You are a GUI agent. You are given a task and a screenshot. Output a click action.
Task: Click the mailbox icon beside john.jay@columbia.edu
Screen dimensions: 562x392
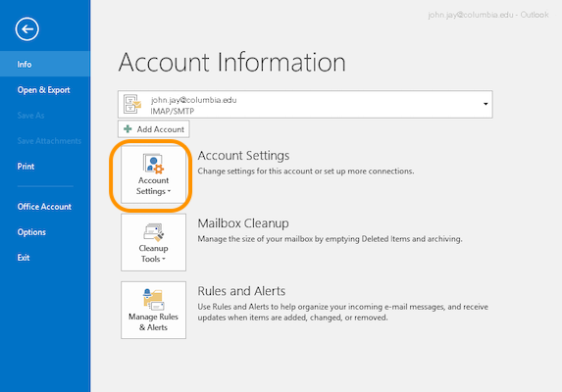tap(132, 104)
